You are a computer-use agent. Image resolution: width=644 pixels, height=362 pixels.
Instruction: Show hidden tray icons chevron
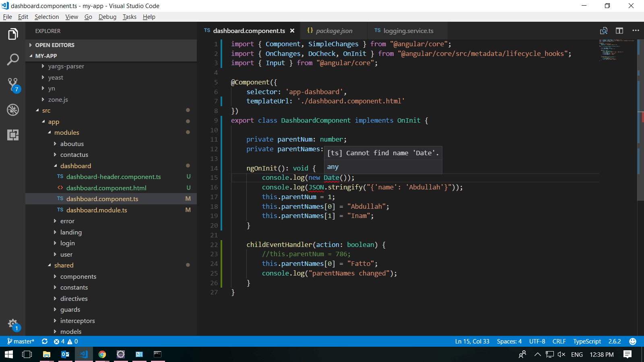(537, 354)
